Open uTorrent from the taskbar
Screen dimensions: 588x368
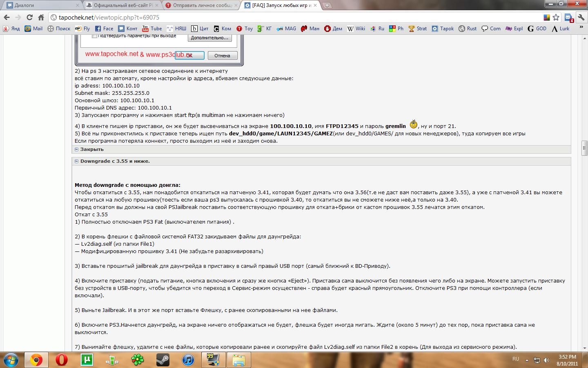pyautogui.click(x=87, y=360)
